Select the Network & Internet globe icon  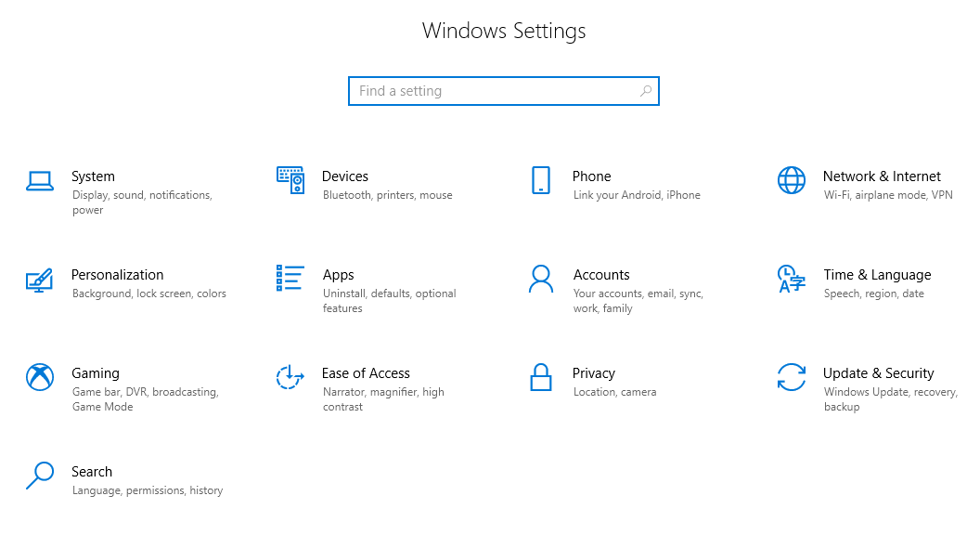coord(792,180)
